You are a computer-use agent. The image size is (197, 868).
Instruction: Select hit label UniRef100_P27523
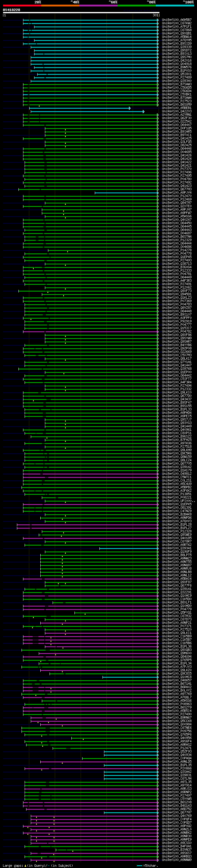(177, 101)
